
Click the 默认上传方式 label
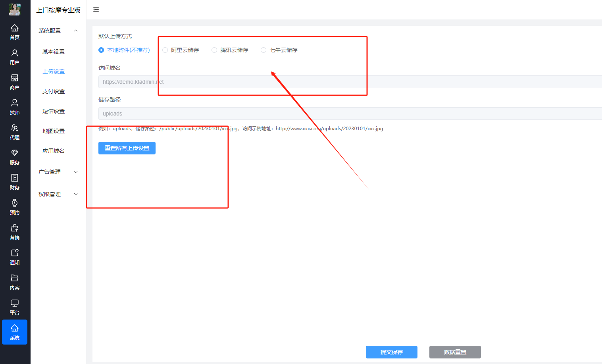(115, 36)
